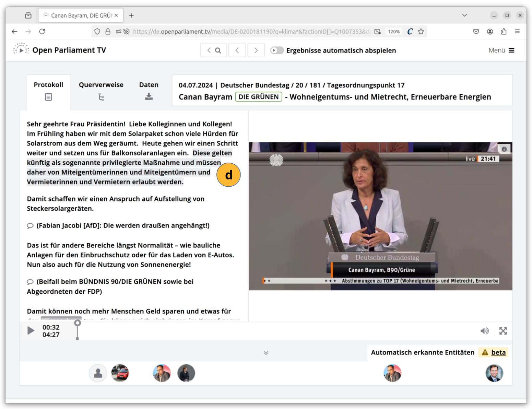Image resolution: width=532 pixels, height=409 pixels.
Task: Open Canan Bayram speaker name link
Action: tap(205, 97)
